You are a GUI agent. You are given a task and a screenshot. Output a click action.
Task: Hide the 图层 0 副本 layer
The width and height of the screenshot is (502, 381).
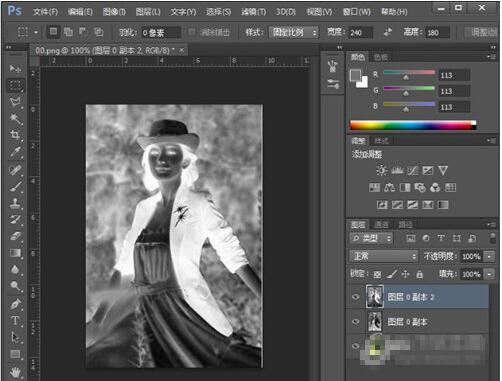pyautogui.click(x=356, y=321)
